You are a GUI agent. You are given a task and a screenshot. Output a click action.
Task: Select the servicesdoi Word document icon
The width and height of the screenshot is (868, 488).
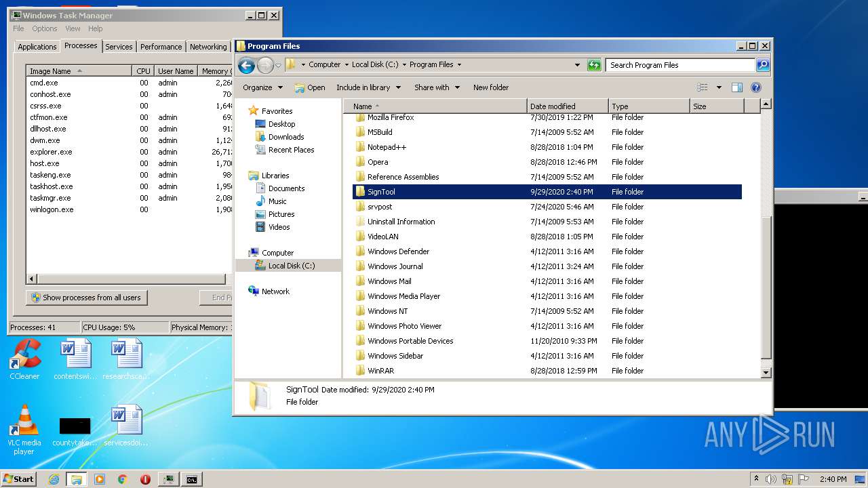pos(127,426)
